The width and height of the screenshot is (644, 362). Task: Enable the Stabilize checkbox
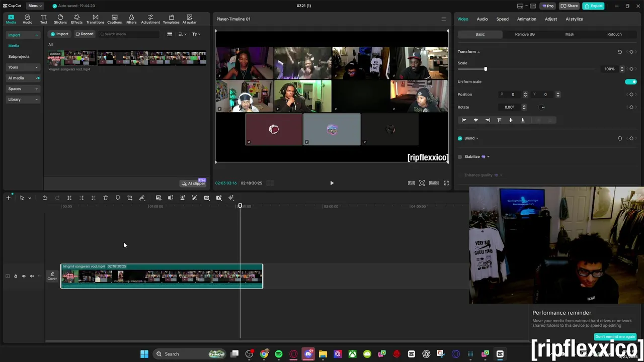(x=460, y=157)
